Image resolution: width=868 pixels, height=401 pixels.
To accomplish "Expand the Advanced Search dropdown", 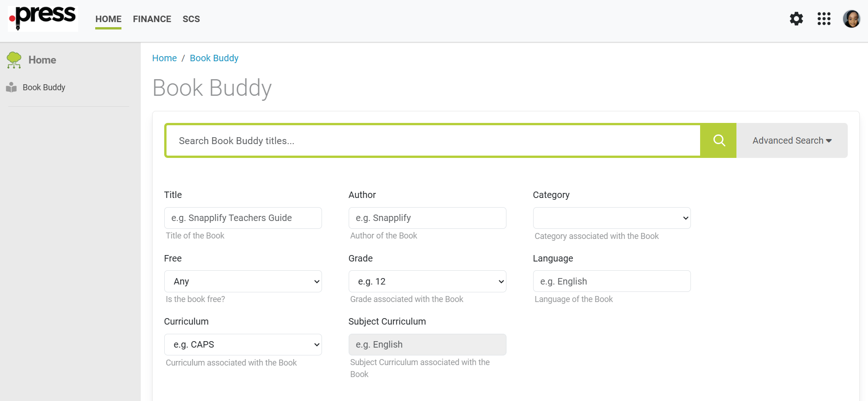I will click(792, 140).
